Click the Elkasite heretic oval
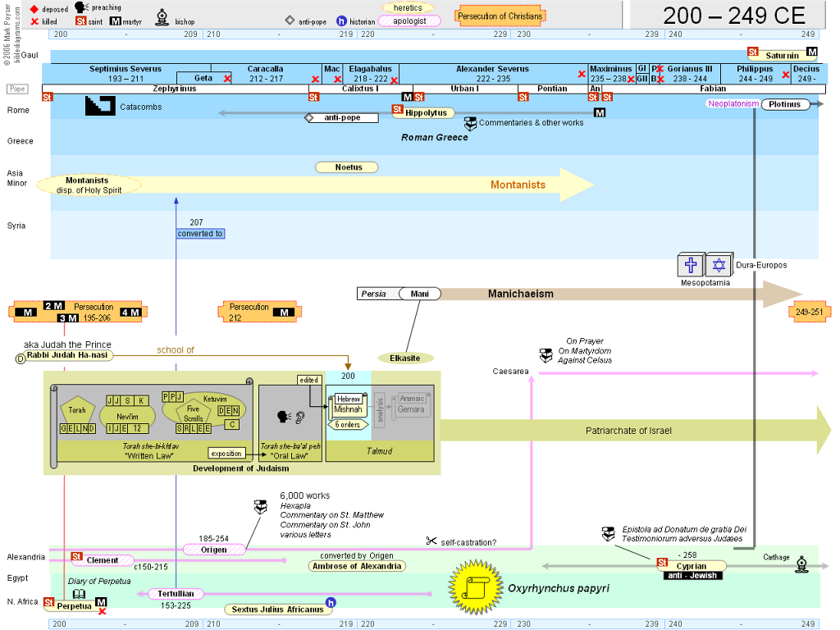 (x=405, y=358)
